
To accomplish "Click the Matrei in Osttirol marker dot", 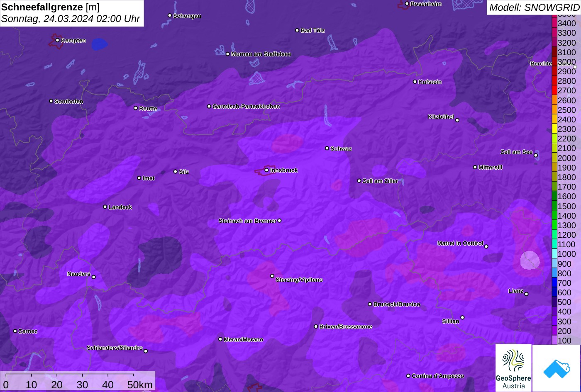I will point(486,246).
